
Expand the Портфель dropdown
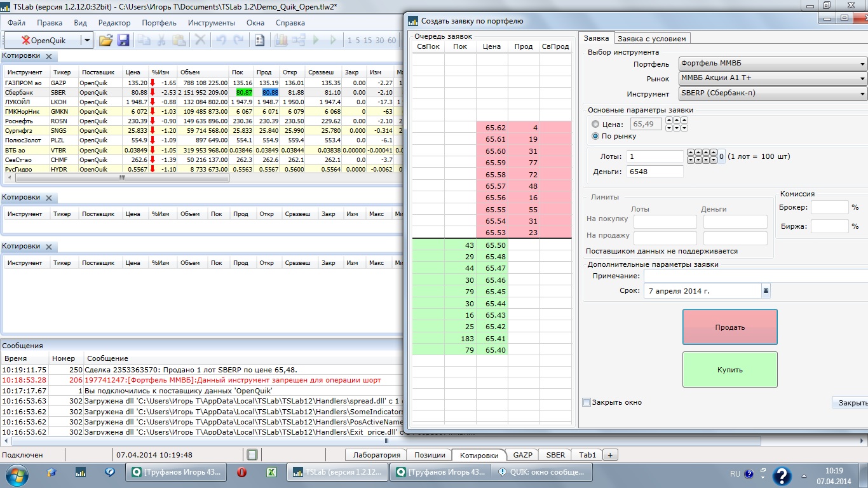coord(862,64)
